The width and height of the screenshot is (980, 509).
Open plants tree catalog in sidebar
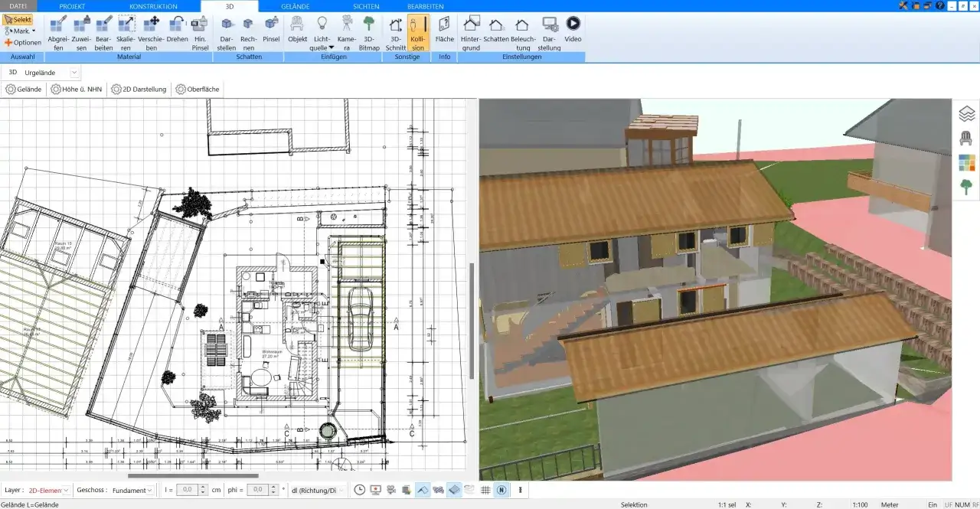966,187
